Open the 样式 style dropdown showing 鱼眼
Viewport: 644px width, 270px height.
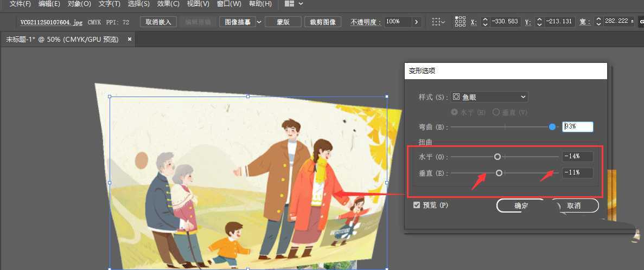(489, 97)
